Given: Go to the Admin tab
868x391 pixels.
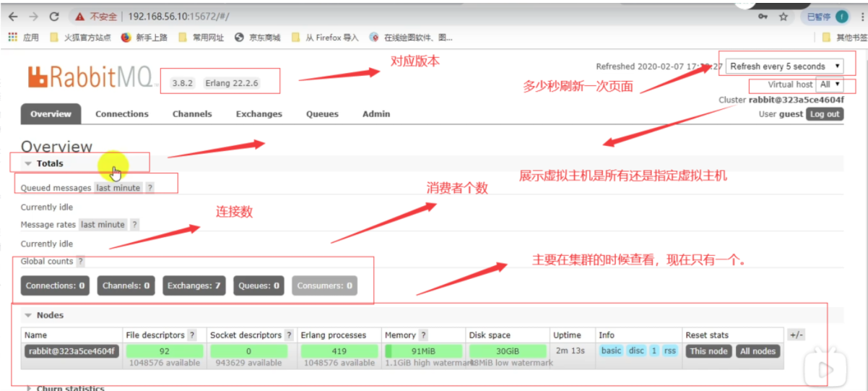Looking at the screenshot, I should tap(376, 113).
